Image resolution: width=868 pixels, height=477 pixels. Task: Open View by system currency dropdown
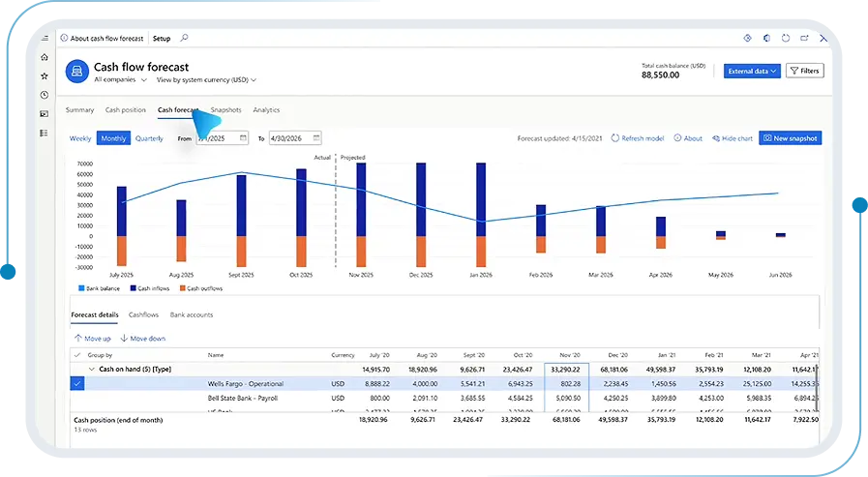[206, 79]
